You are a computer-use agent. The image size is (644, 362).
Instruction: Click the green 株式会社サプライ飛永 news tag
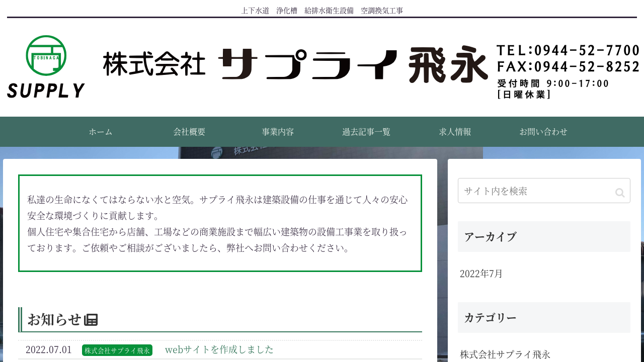pos(117,350)
